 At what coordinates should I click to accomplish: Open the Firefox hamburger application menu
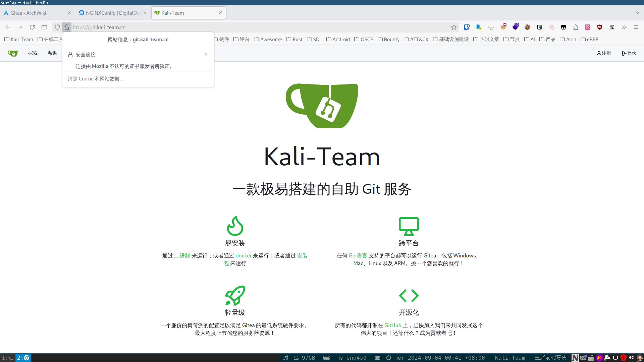(x=636, y=27)
